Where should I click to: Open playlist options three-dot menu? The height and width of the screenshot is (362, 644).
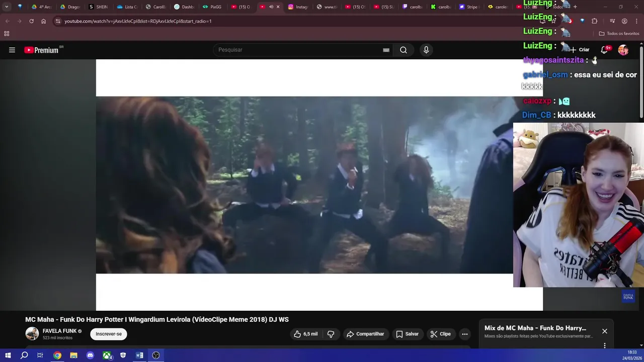(x=605, y=345)
